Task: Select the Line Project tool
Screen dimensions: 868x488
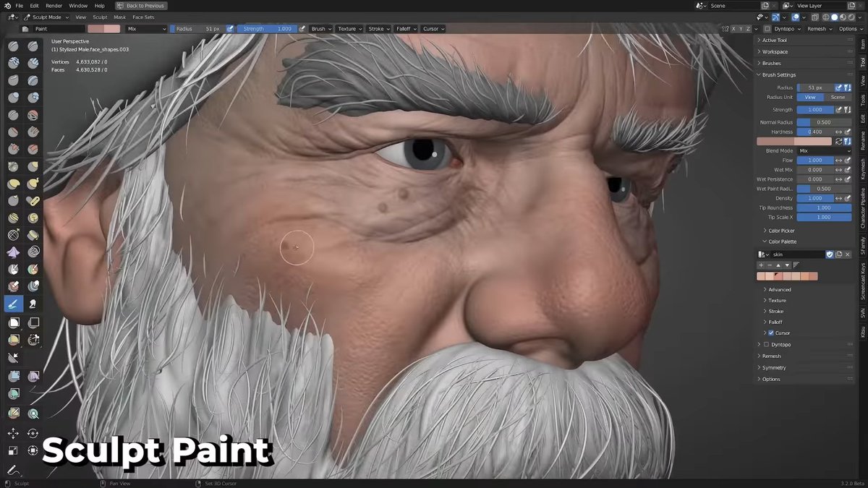Action: click(x=14, y=357)
